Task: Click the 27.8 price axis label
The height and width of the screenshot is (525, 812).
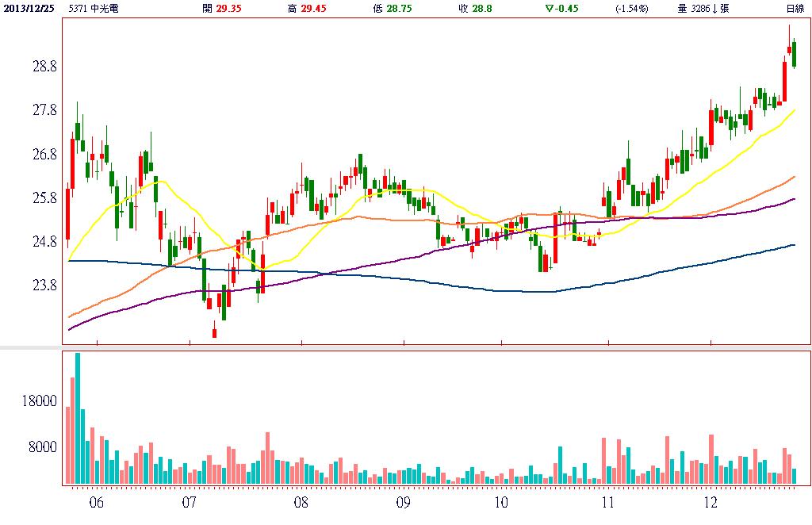Action: click(x=44, y=110)
